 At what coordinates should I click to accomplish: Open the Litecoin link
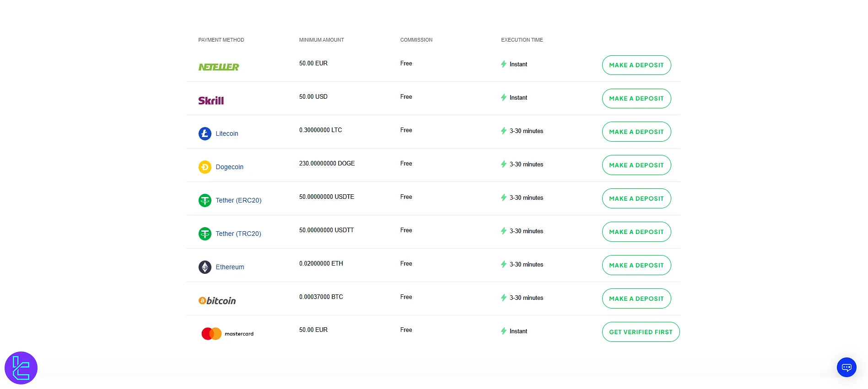pyautogui.click(x=227, y=133)
